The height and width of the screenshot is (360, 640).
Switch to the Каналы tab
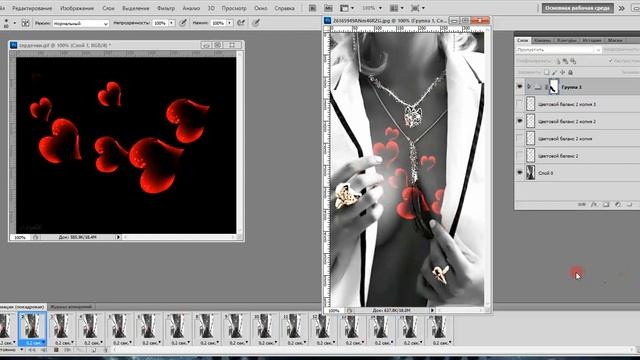coord(542,40)
